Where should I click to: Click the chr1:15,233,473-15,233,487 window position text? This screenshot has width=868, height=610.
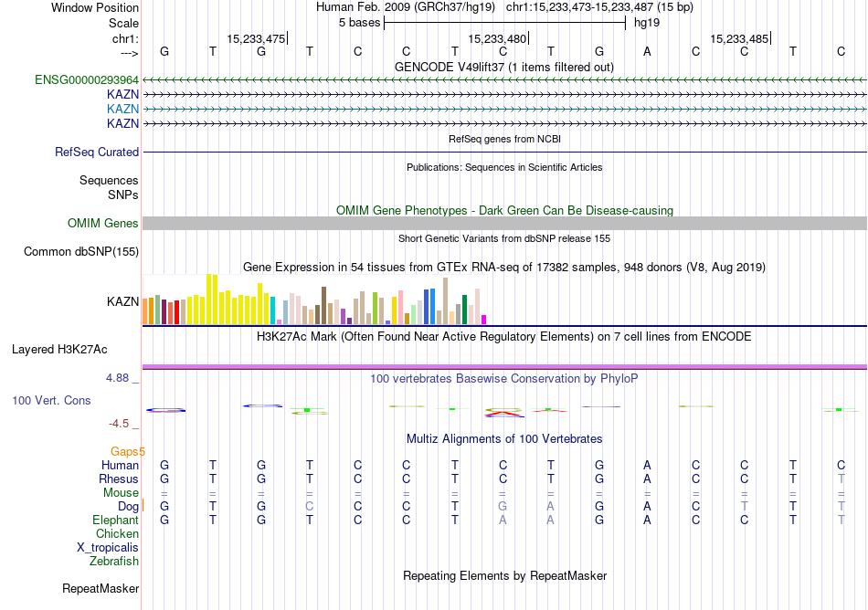point(599,7)
